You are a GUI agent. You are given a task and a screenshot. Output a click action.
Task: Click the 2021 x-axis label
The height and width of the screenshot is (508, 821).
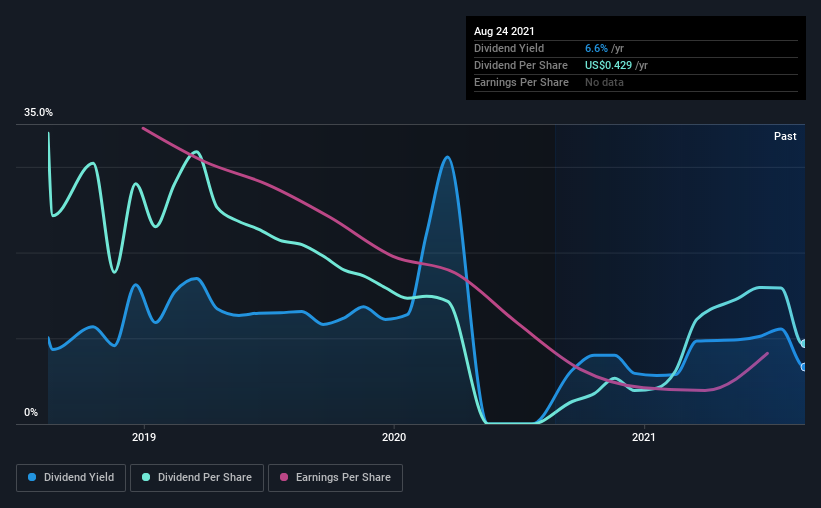644,437
